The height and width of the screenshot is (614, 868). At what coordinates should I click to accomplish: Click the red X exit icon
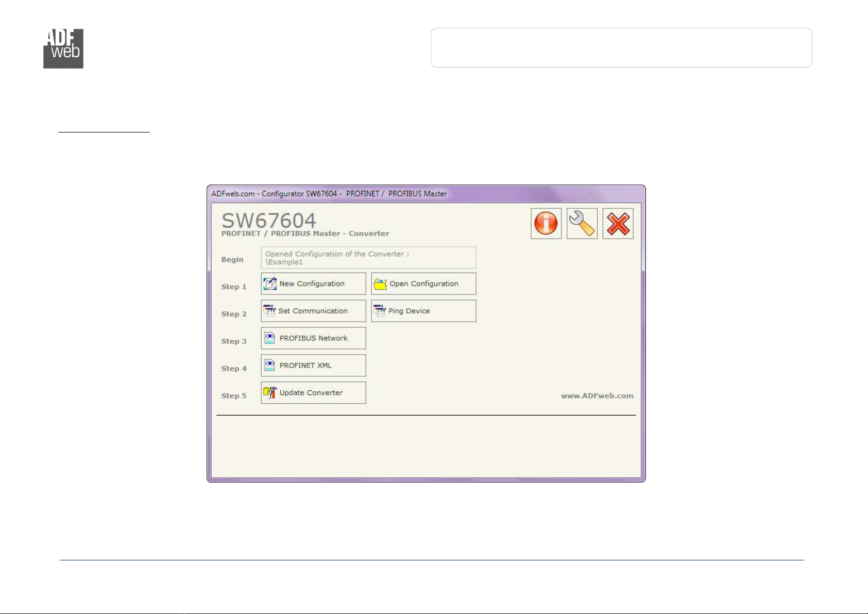(618, 224)
